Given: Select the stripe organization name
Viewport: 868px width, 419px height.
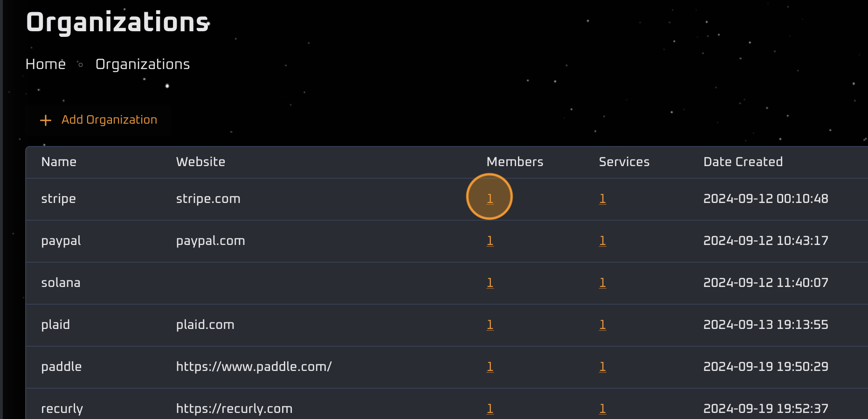Looking at the screenshot, I should 58,199.
